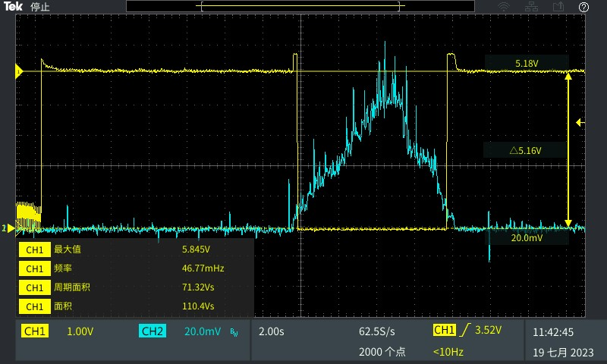Open the trigger level 3.52V setting

[487, 331]
